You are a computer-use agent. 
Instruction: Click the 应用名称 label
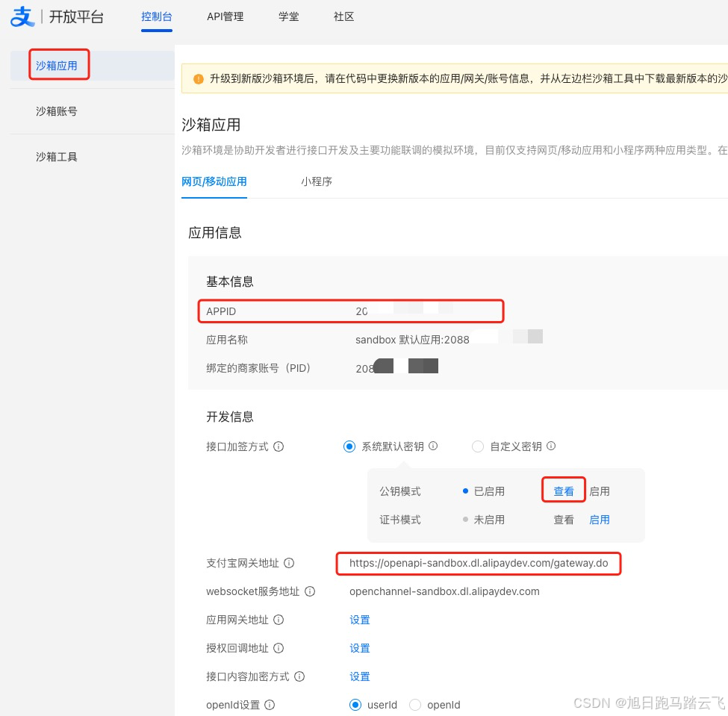pyautogui.click(x=227, y=340)
